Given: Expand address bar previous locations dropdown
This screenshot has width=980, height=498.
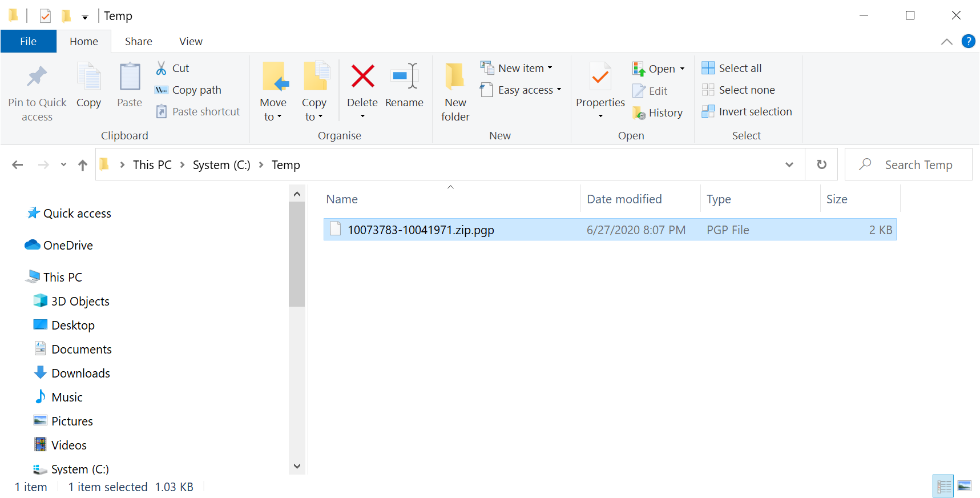Looking at the screenshot, I should click(x=789, y=164).
